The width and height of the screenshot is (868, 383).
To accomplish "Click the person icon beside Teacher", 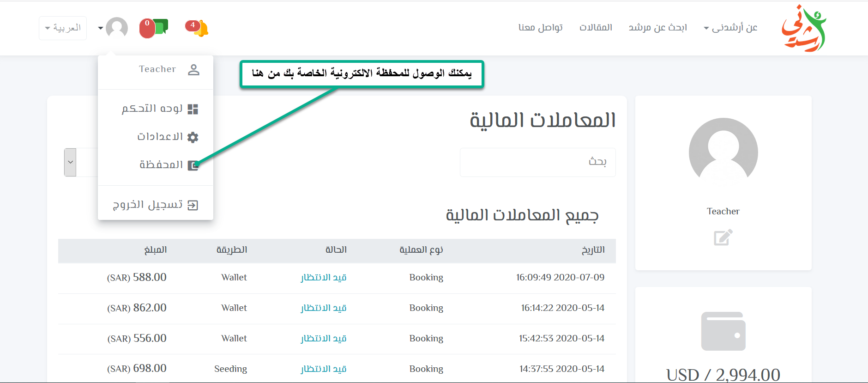I will (193, 70).
